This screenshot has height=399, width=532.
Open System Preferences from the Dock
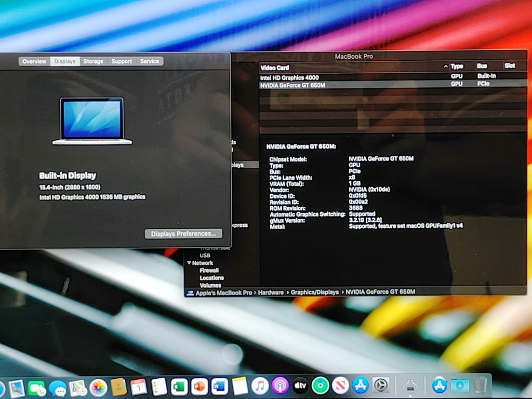click(381, 385)
